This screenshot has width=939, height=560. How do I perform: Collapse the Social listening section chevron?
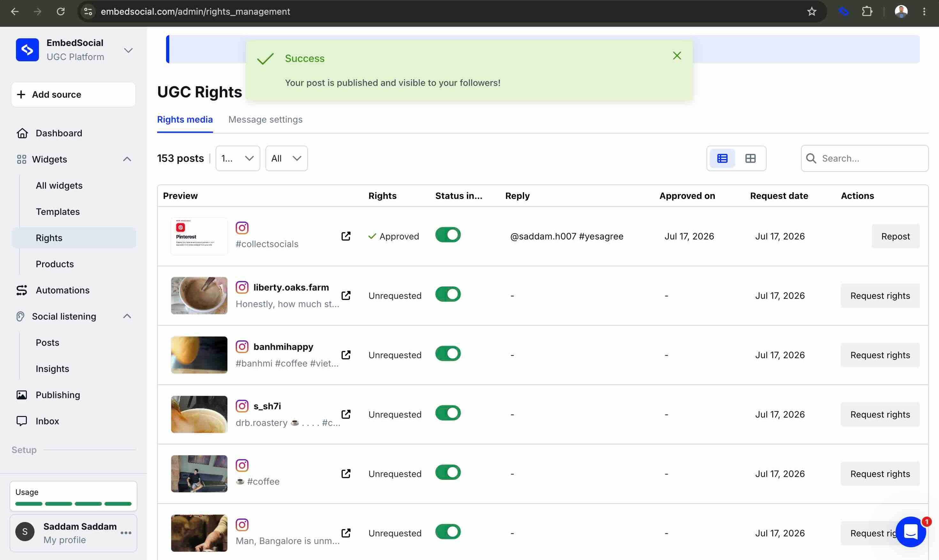pyautogui.click(x=127, y=316)
